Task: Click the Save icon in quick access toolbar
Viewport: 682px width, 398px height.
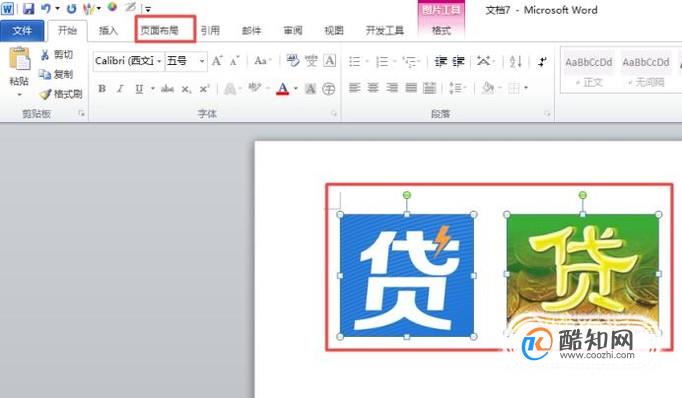Action: point(29,8)
